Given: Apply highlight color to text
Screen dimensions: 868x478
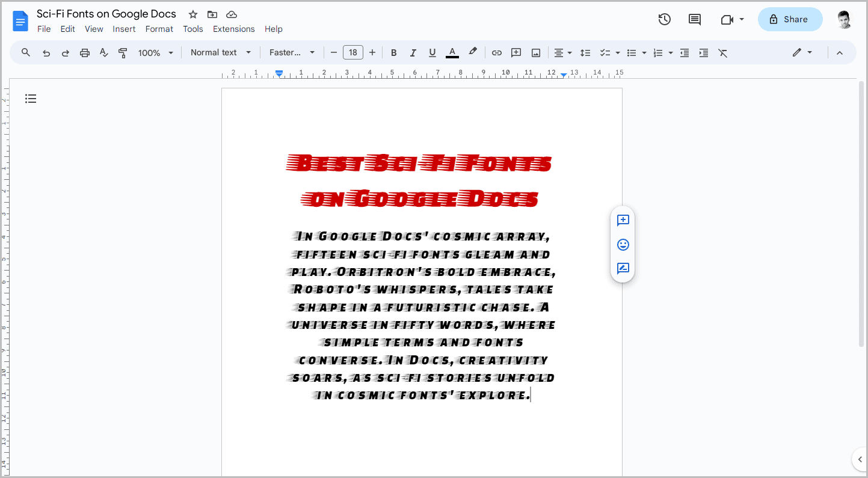Looking at the screenshot, I should click(x=473, y=52).
